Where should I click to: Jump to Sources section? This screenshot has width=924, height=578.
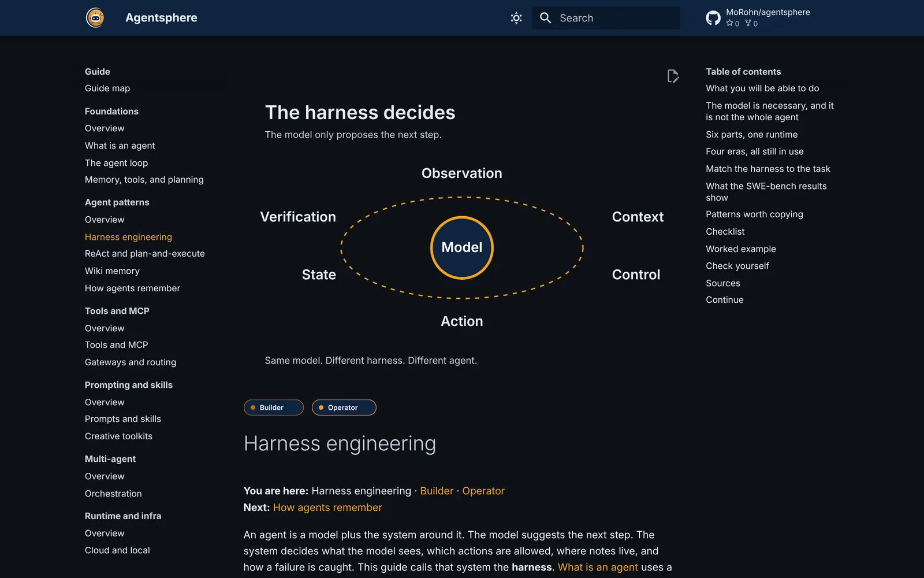tap(722, 283)
